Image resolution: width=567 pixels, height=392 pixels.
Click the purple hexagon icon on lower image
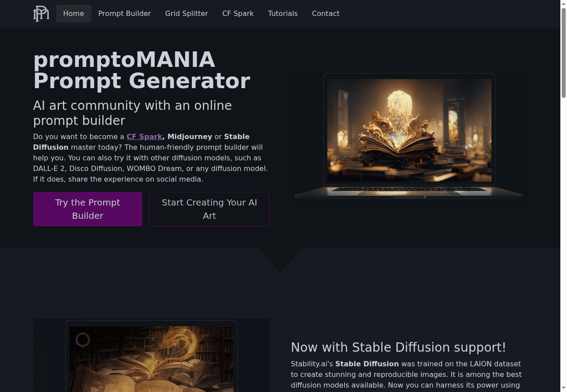(x=82, y=340)
